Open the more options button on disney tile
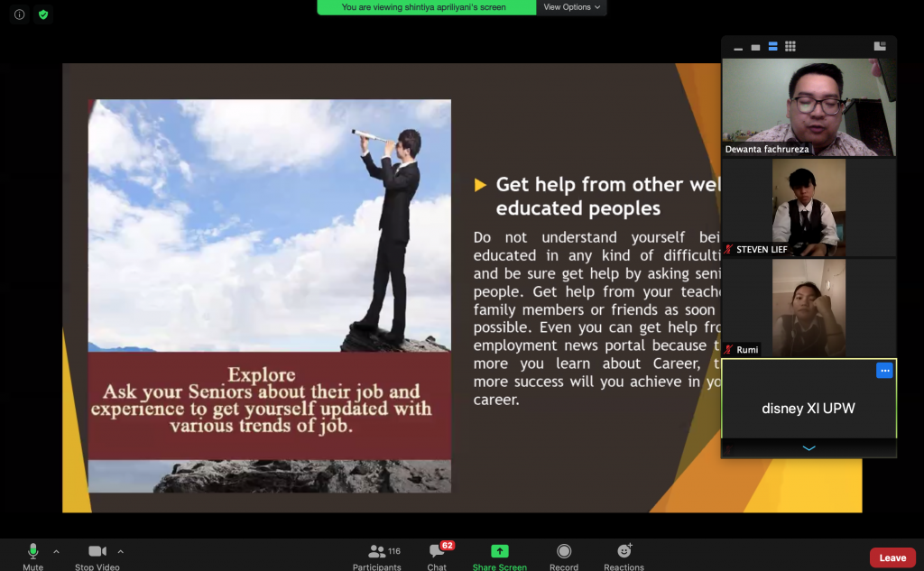Screen dimensions: 924x571 point(884,371)
